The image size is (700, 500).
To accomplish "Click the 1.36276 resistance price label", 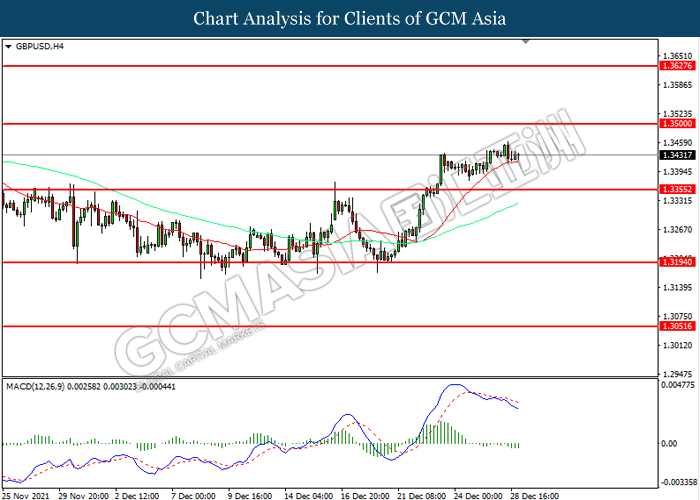I will pyautogui.click(x=677, y=66).
